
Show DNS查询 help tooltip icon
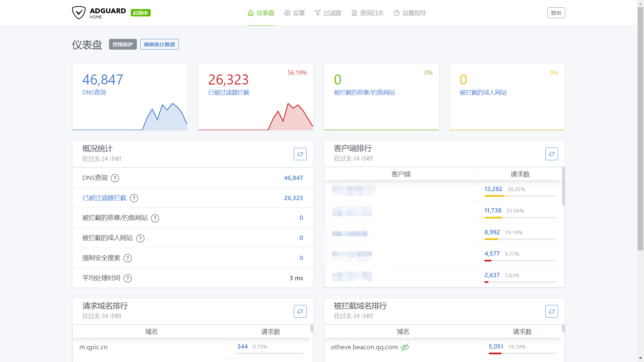click(115, 178)
